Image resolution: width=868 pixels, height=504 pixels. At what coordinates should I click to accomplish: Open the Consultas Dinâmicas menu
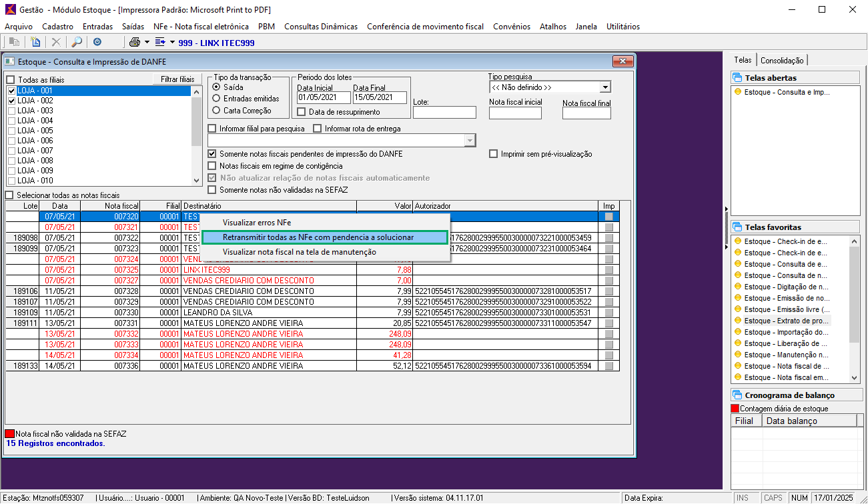tap(321, 27)
